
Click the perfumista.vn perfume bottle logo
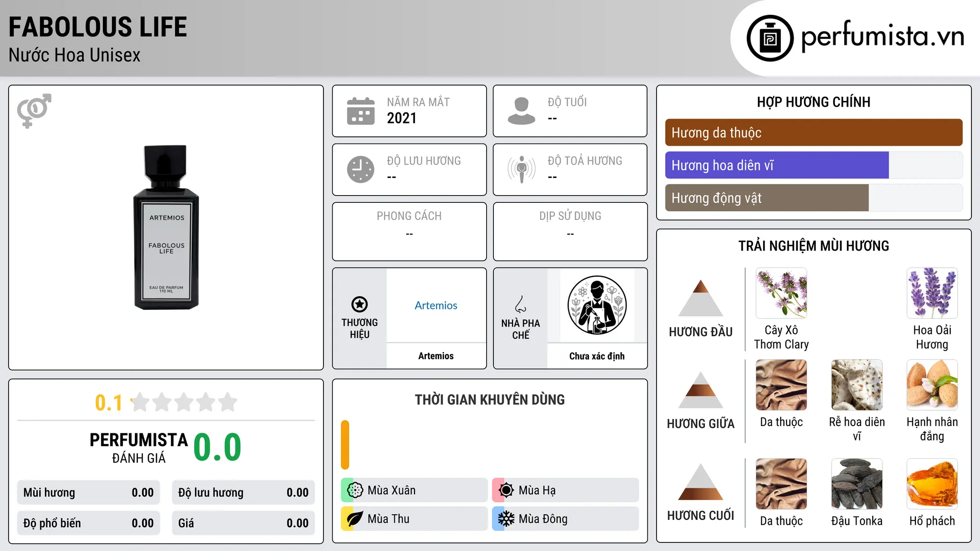click(x=770, y=38)
